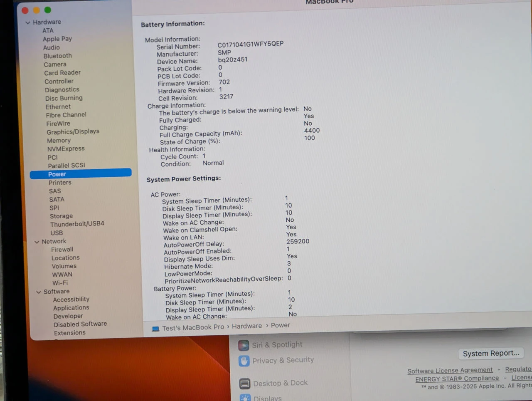Select Ethernet in the sidebar
Screen dimensions: 532x401
(58, 106)
